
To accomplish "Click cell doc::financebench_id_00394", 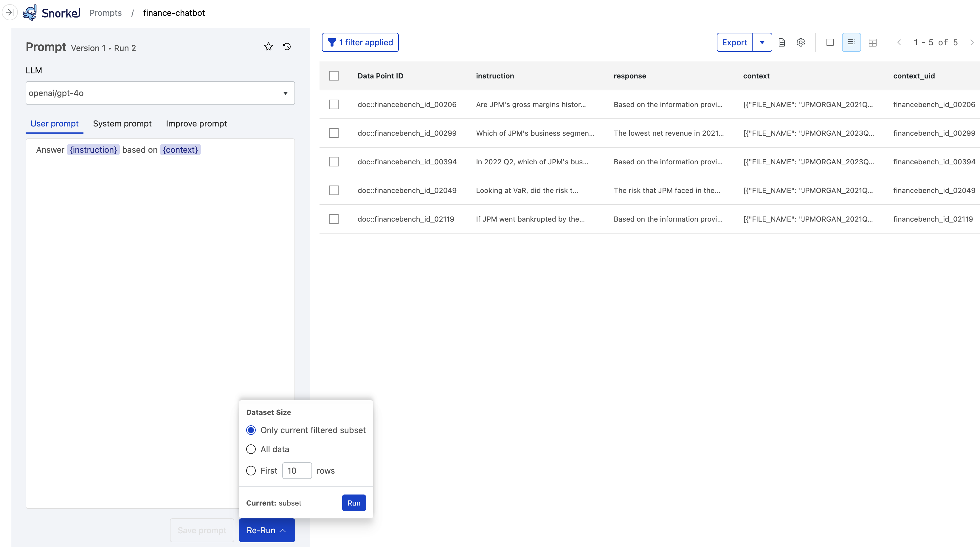I will (407, 162).
